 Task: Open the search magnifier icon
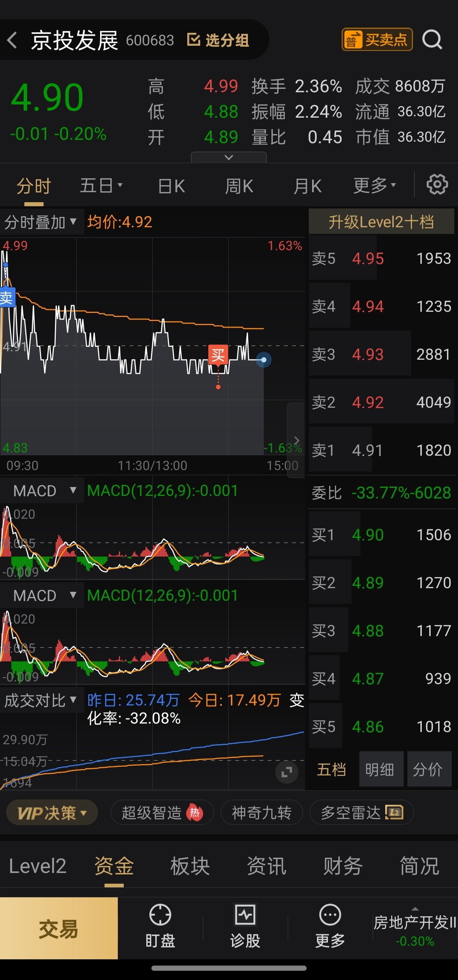coord(433,39)
